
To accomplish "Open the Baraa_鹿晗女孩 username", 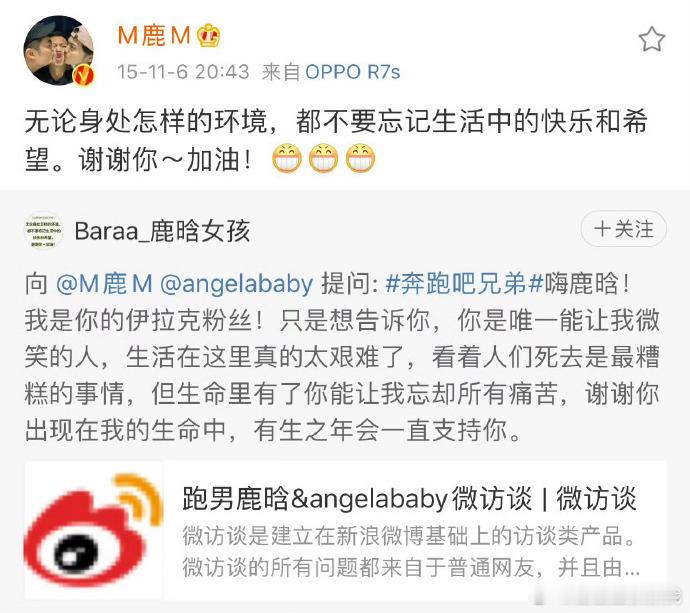I will pos(162,231).
